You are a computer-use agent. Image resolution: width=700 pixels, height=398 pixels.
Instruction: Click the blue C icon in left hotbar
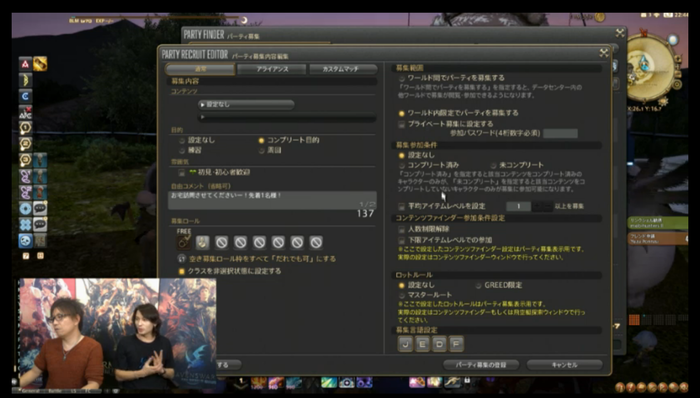coord(25,96)
